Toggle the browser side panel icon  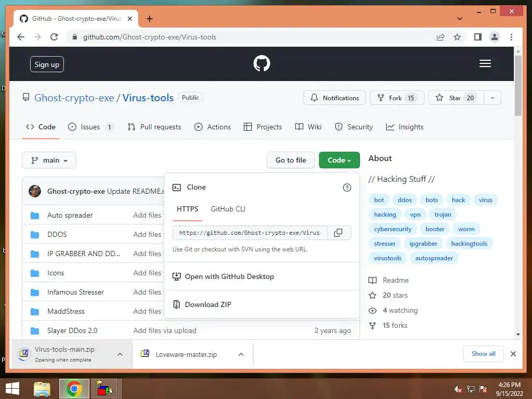[478, 37]
